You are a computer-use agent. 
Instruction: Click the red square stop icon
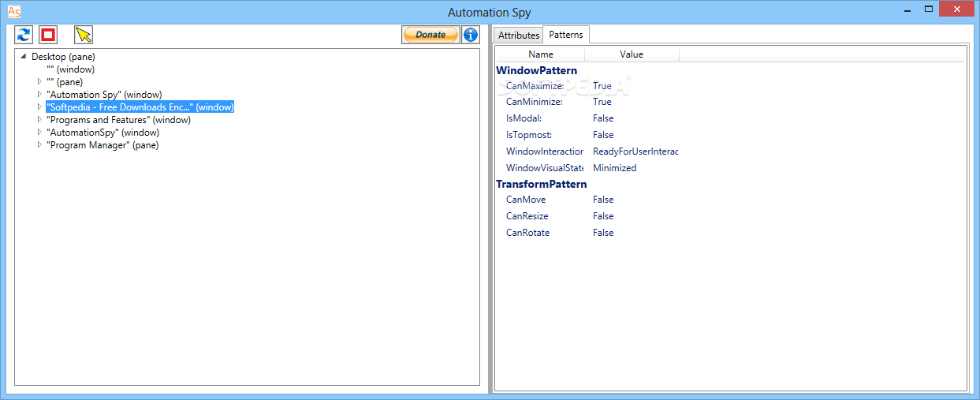48,35
